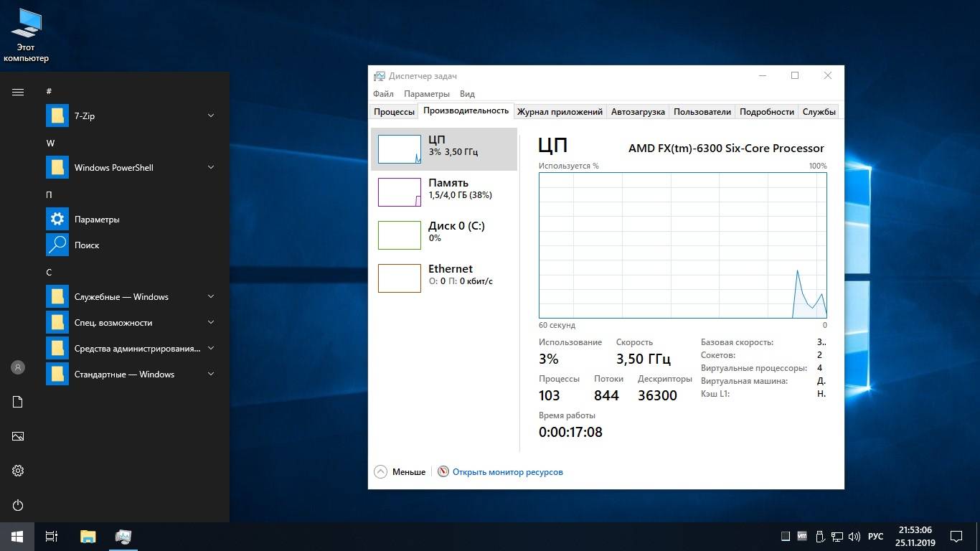980x551 pixels.
Task: Click the network tray icon
Action: (837, 537)
